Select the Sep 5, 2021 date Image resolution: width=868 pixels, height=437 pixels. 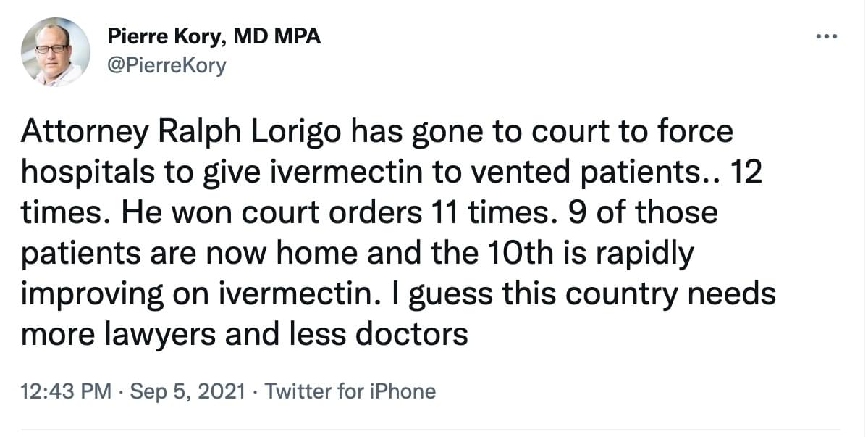[187, 391]
